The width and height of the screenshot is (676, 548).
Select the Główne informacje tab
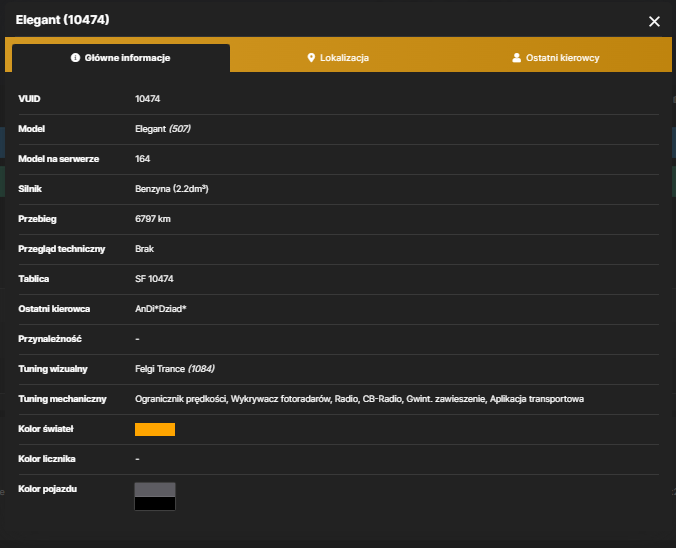pos(121,58)
